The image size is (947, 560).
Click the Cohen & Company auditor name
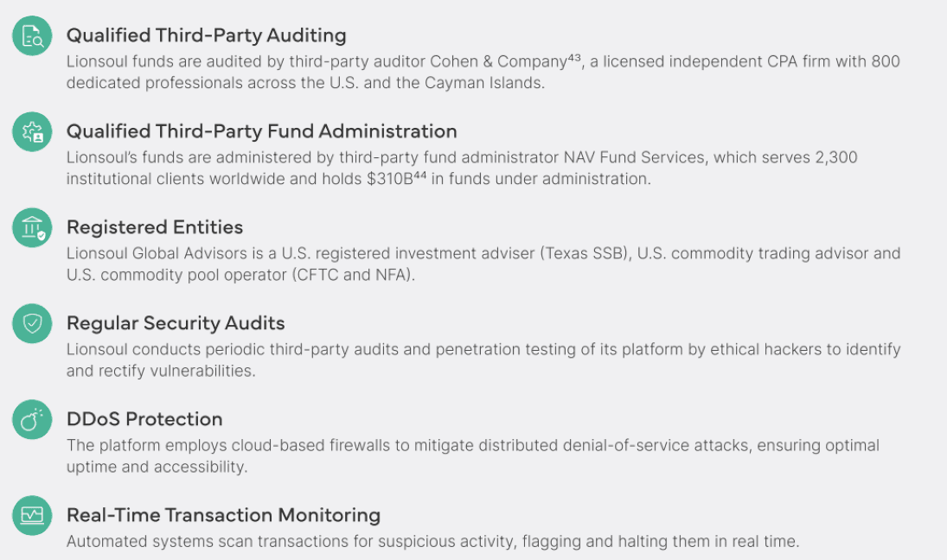pyautogui.click(x=498, y=61)
